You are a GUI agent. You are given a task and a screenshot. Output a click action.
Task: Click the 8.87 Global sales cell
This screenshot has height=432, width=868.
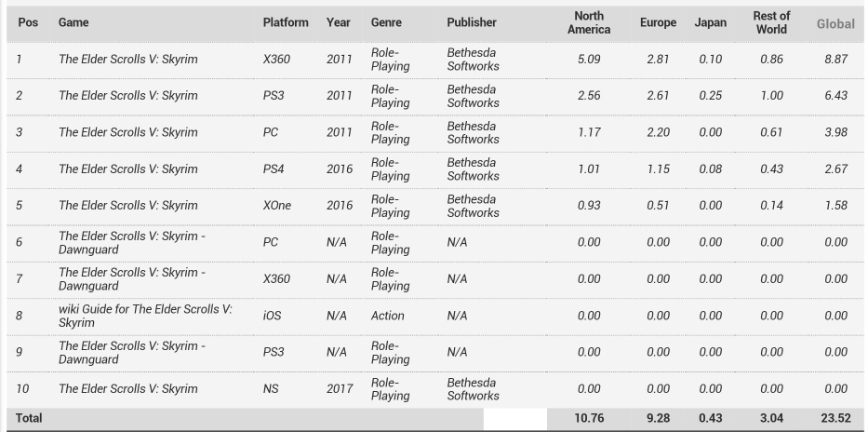tap(835, 60)
